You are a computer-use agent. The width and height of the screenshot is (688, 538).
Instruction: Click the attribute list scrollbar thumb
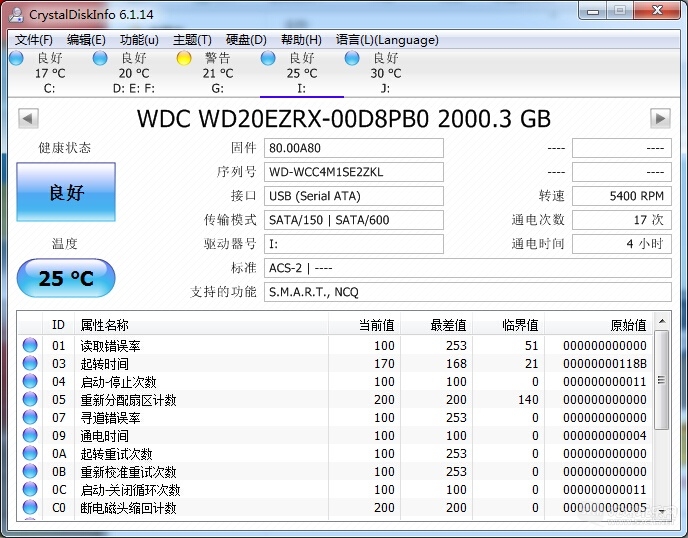tap(662, 380)
